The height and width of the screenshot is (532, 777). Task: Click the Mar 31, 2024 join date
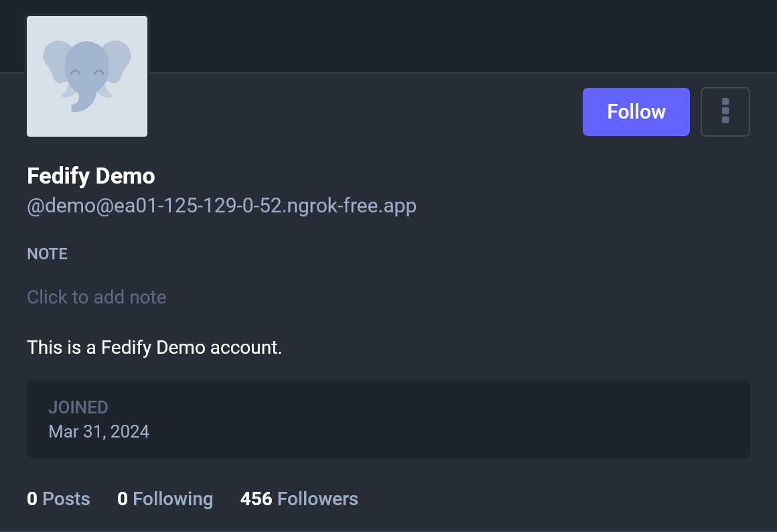(x=98, y=431)
